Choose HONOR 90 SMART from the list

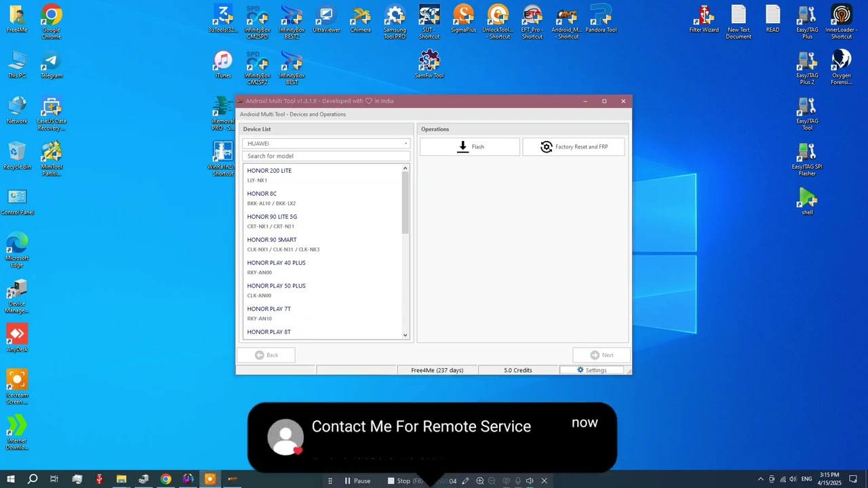(x=322, y=244)
